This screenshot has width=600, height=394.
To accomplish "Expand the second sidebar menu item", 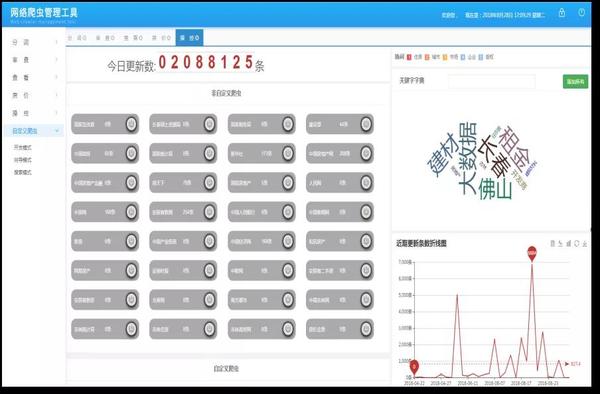I will coord(35,60).
